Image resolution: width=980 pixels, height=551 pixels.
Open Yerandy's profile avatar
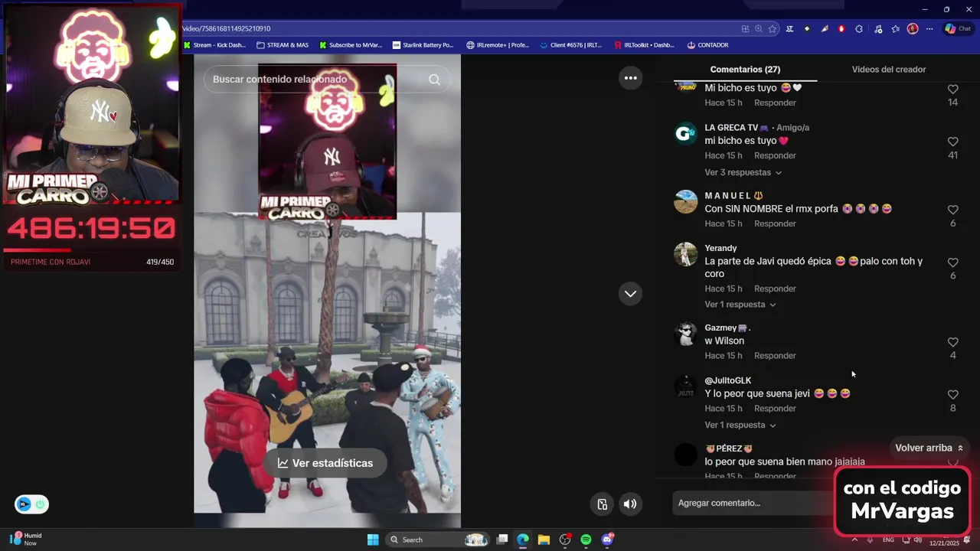pyautogui.click(x=685, y=254)
